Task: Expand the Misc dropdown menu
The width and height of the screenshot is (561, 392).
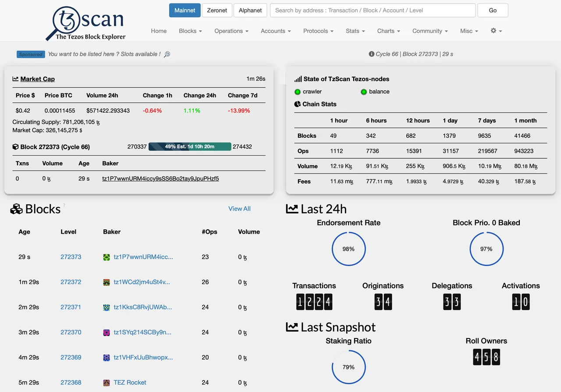Action: pos(469,31)
